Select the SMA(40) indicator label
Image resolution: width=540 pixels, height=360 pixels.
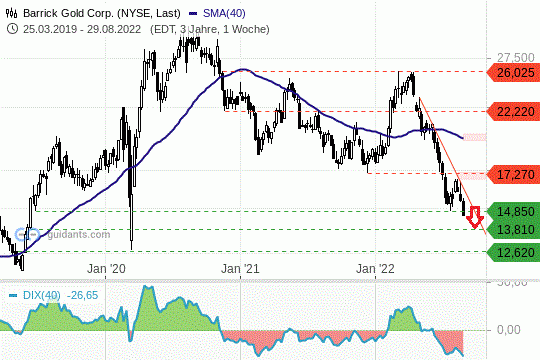[x=224, y=13]
